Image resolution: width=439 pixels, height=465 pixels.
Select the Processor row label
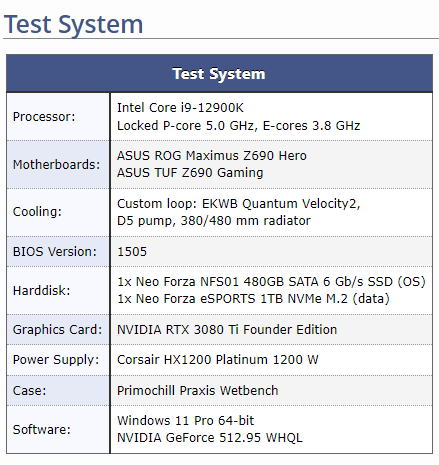pos(44,117)
